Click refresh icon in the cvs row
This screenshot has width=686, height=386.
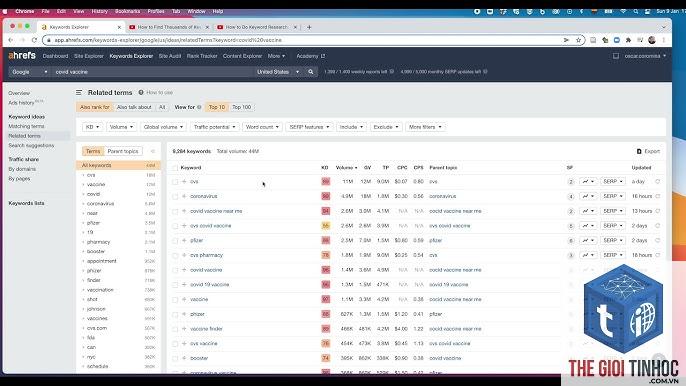pyautogui.click(x=658, y=181)
